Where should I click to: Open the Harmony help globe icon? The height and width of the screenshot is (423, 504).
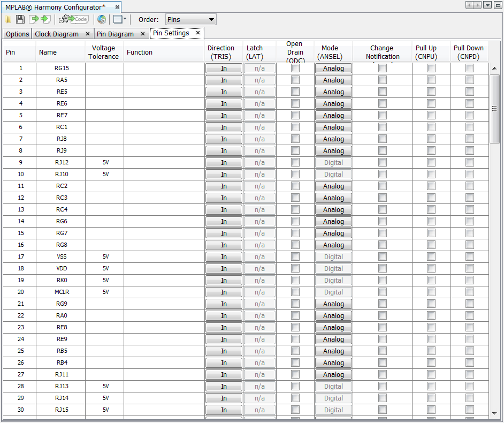(x=102, y=20)
